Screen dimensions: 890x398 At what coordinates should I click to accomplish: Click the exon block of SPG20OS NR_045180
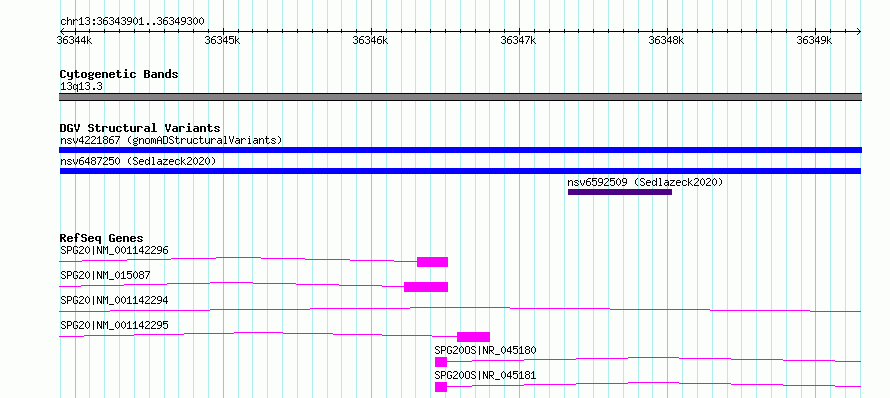click(441, 362)
